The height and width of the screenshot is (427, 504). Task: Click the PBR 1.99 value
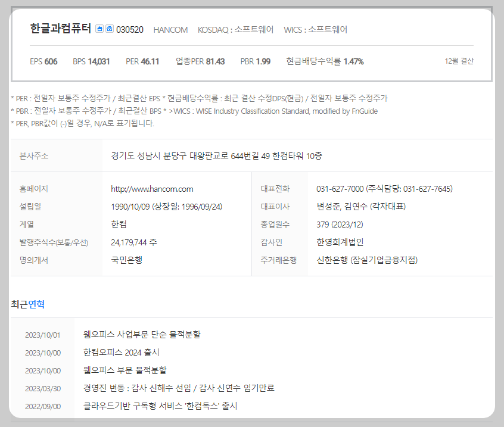click(x=256, y=61)
